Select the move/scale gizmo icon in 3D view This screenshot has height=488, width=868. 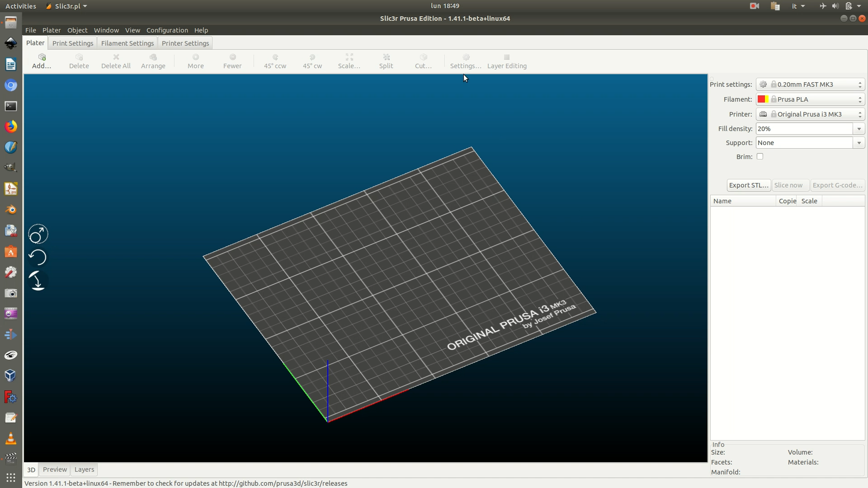click(38, 234)
